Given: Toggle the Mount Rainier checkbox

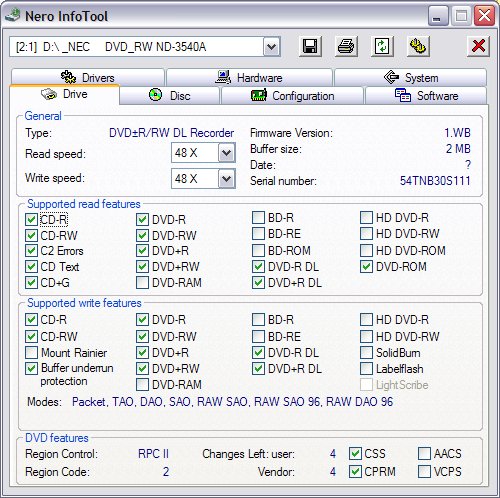Looking at the screenshot, I should 31,353.
